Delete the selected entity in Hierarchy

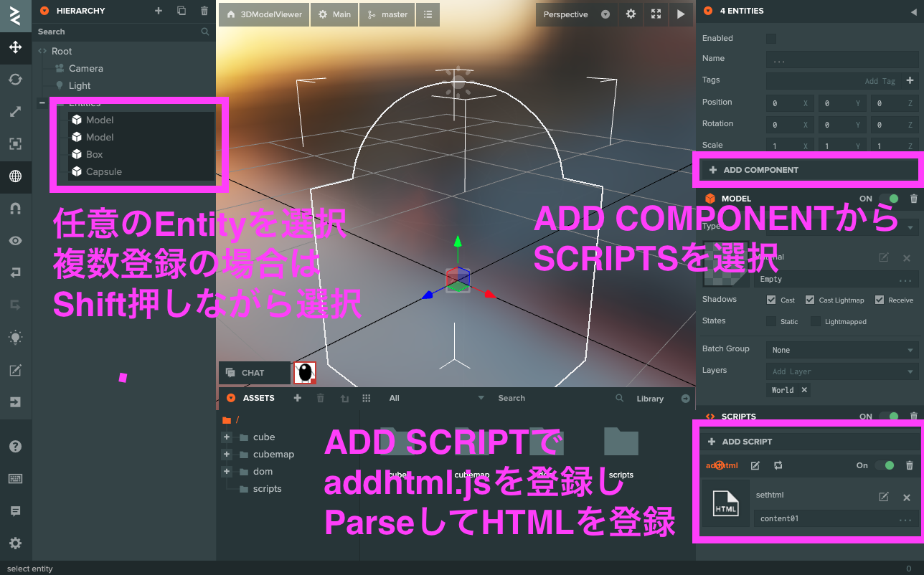pos(204,11)
